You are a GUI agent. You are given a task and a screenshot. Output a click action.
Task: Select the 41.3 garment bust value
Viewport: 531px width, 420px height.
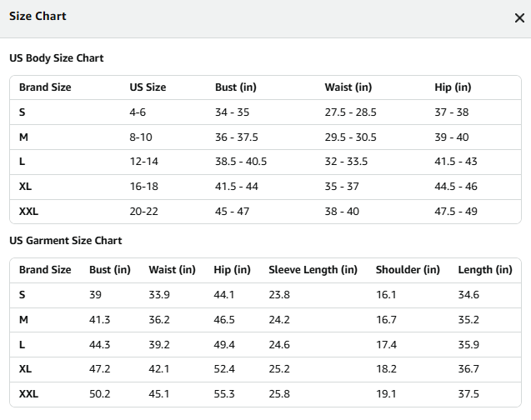tap(99, 320)
